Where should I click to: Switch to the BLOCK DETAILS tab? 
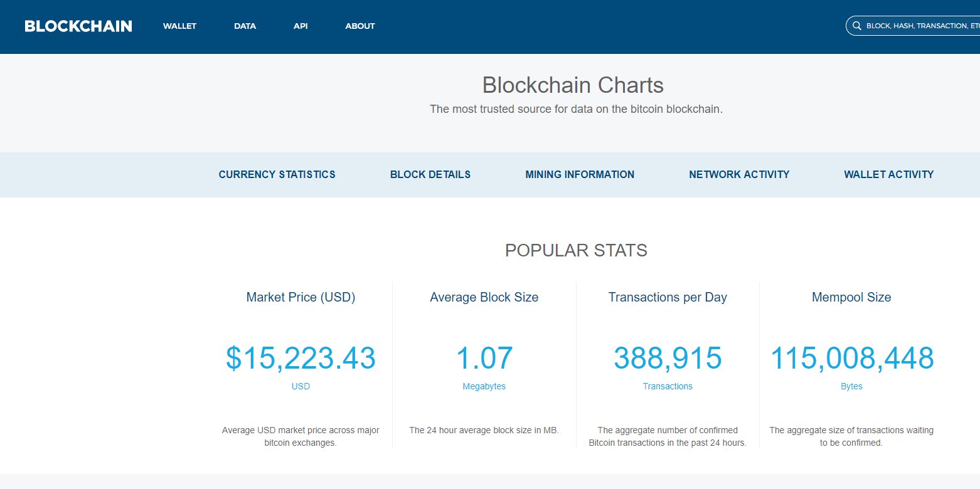click(430, 175)
